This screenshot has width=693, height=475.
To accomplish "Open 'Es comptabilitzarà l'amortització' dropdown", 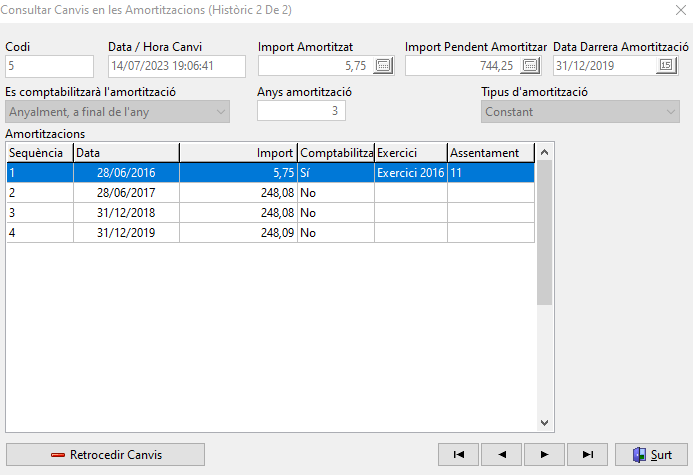I will click(118, 112).
